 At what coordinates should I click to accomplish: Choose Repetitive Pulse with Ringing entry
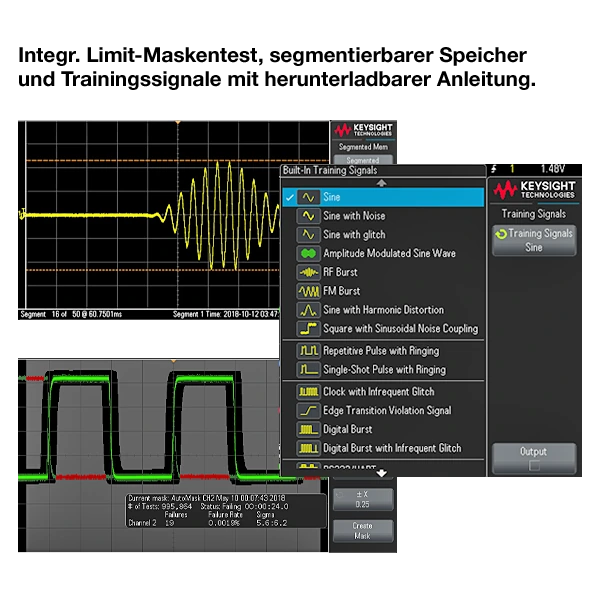[381, 351]
